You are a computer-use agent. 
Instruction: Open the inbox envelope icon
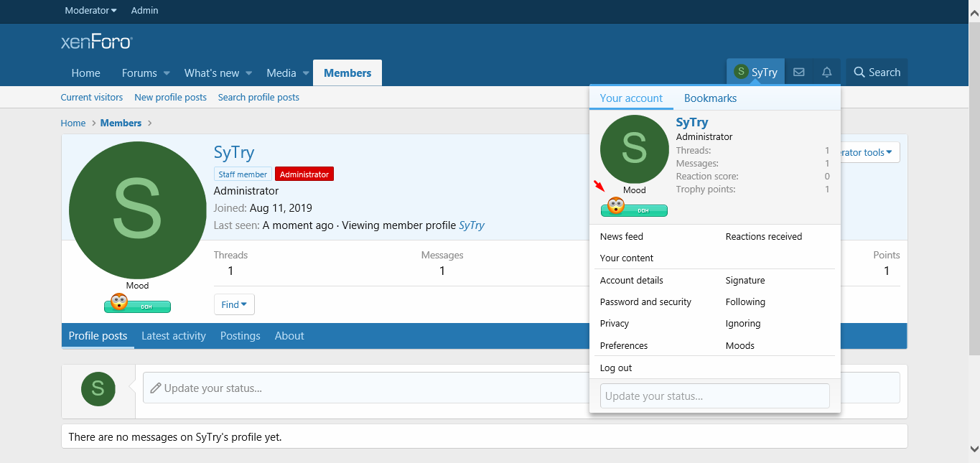[798, 73]
